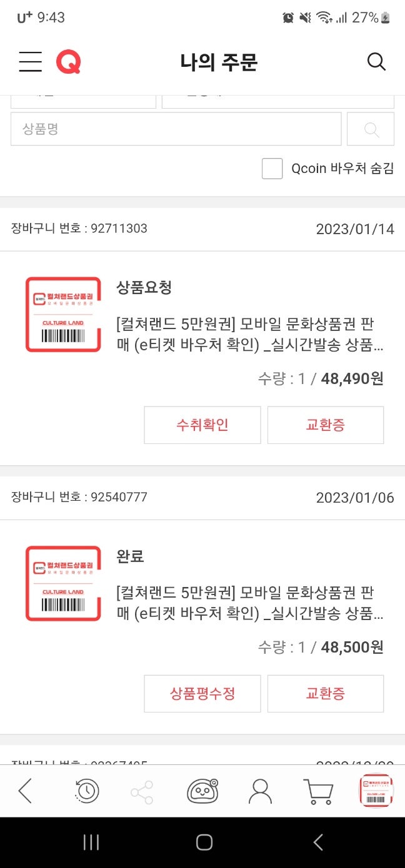The height and width of the screenshot is (868, 405).
Task: Tap 교환증 for the 2023/01/14 order
Action: click(x=326, y=425)
